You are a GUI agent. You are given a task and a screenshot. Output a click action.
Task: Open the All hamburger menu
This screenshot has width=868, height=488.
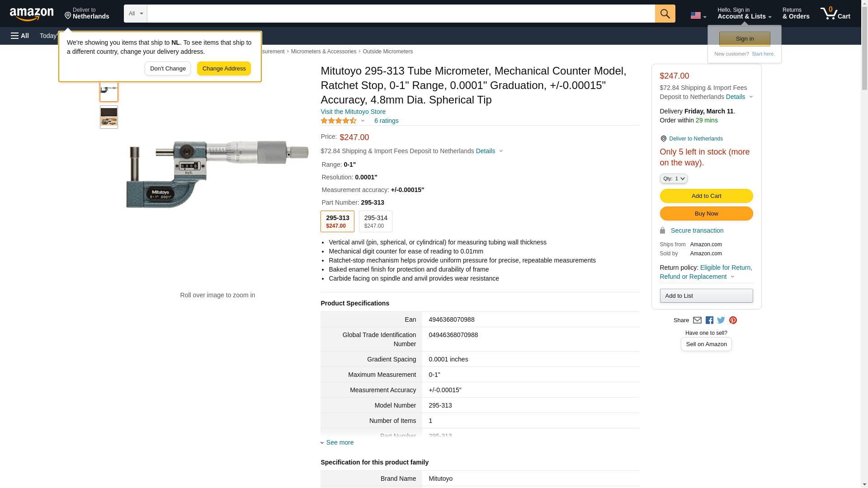pyautogui.click(x=20, y=36)
